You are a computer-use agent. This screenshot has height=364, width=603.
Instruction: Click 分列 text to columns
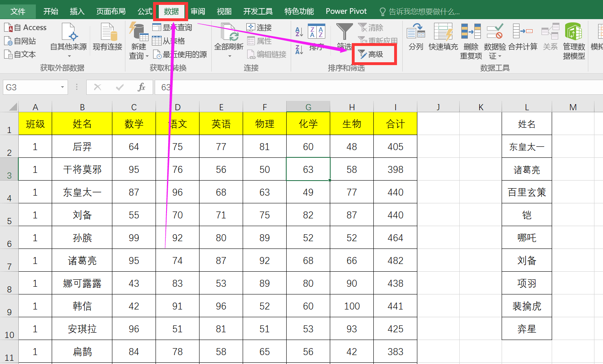tap(416, 37)
